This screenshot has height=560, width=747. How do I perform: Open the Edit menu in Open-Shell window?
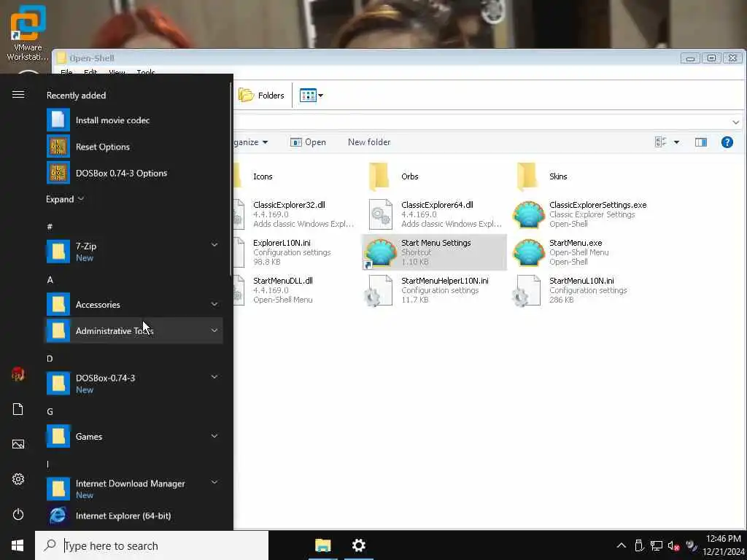[90, 72]
